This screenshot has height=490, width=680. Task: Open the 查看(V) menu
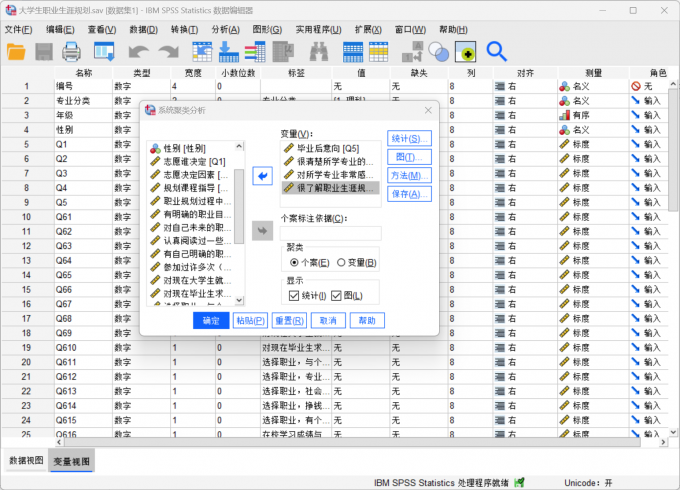(102, 29)
